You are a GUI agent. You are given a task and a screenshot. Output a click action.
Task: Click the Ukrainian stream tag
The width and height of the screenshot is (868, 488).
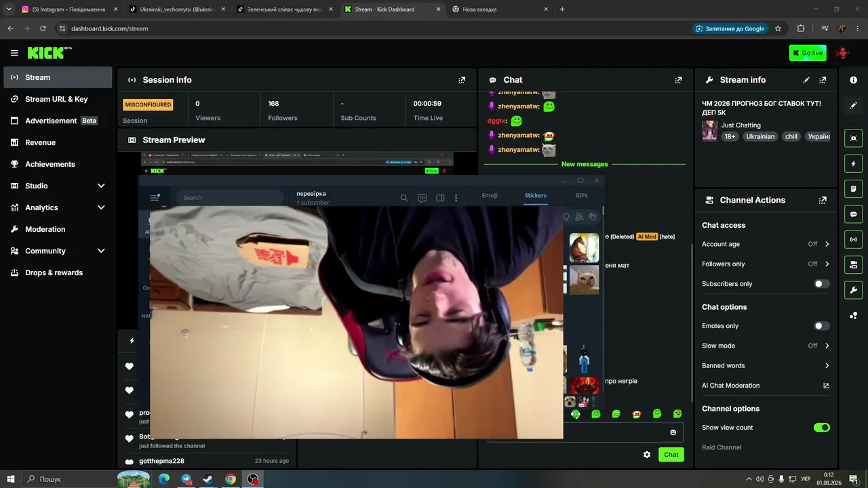click(x=760, y=136)
